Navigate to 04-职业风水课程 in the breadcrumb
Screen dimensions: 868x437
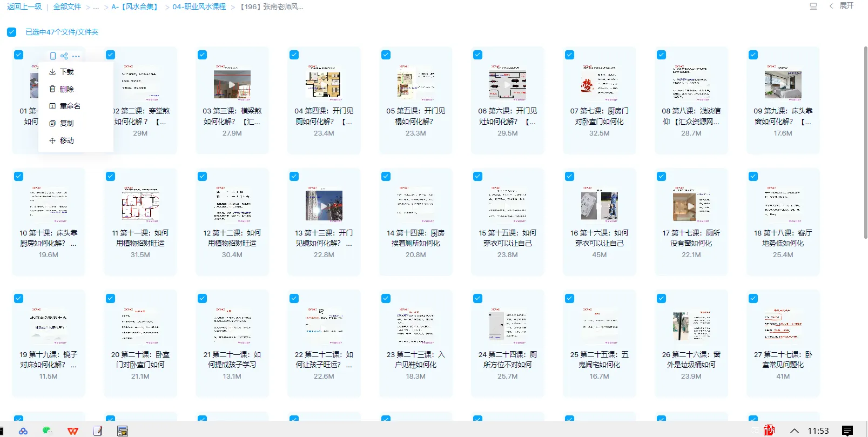pos(199,7)
